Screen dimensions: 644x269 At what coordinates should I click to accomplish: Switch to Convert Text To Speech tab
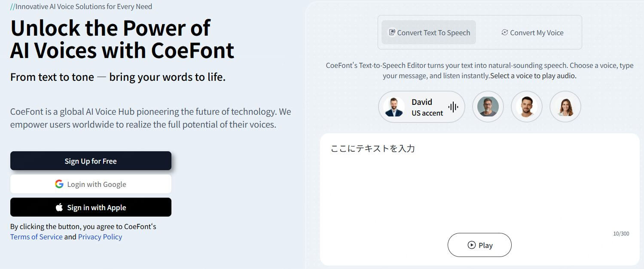point(429,32)
